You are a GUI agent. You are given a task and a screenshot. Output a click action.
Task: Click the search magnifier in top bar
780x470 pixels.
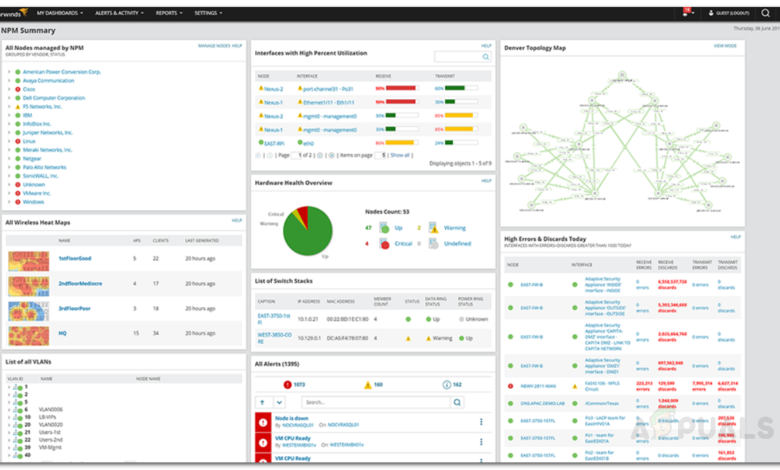tap(765, 13)
